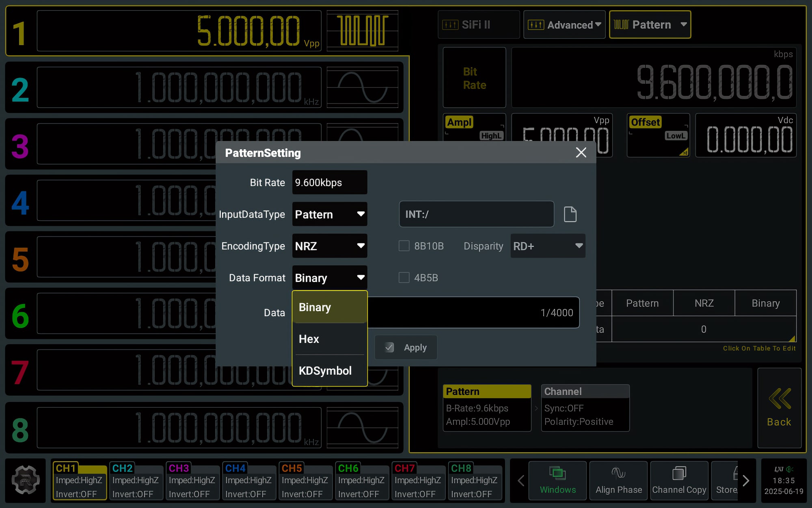The image size is (812, 508).
Task: Open the Pattern summary tab
Action: click(487, 408)
